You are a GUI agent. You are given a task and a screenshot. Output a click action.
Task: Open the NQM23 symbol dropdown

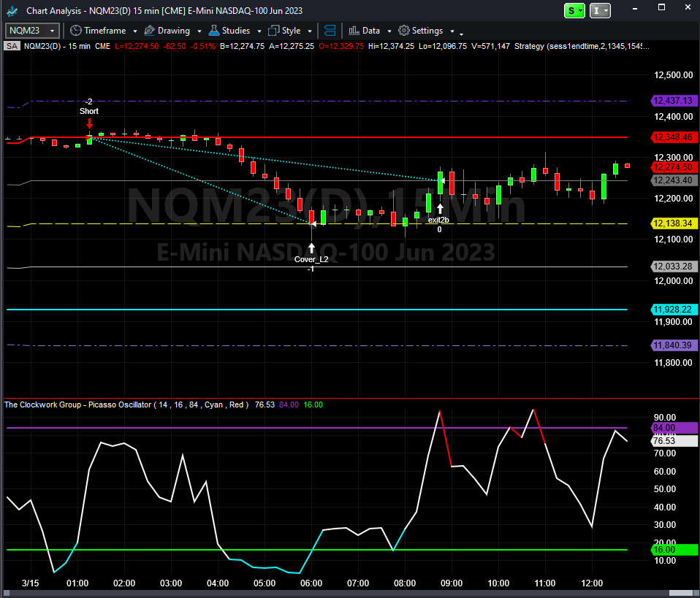click(52, 31)
